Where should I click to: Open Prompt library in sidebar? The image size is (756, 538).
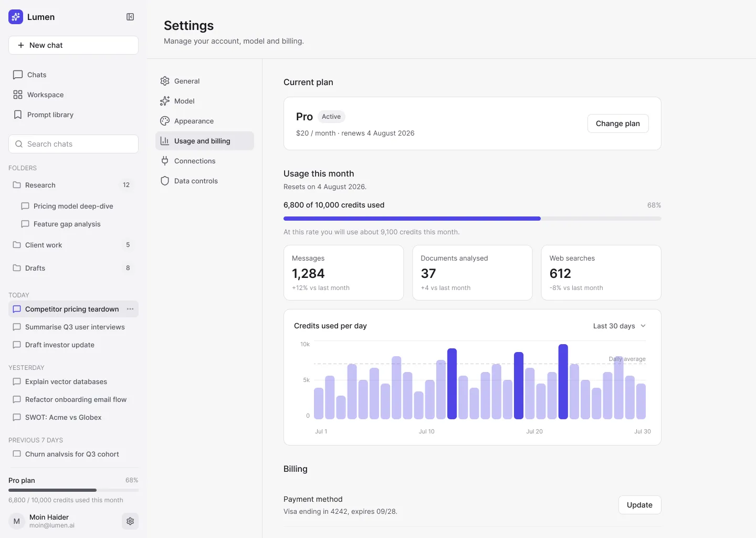tap(73, 115)
